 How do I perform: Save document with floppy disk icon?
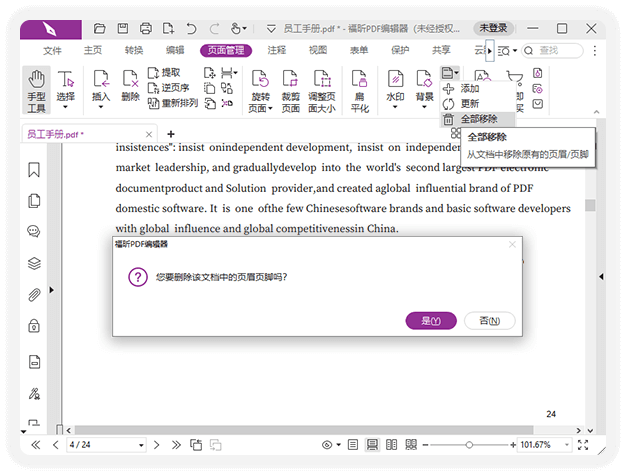click(123, 29)
